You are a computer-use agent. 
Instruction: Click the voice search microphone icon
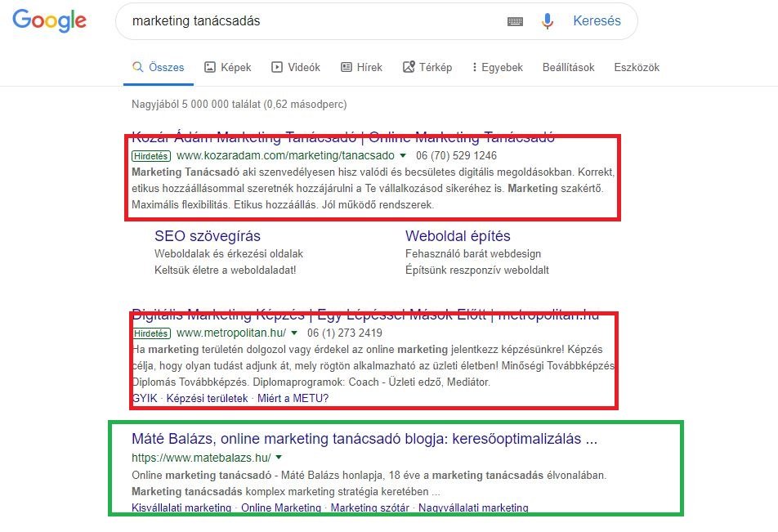(x=548, y=20)
